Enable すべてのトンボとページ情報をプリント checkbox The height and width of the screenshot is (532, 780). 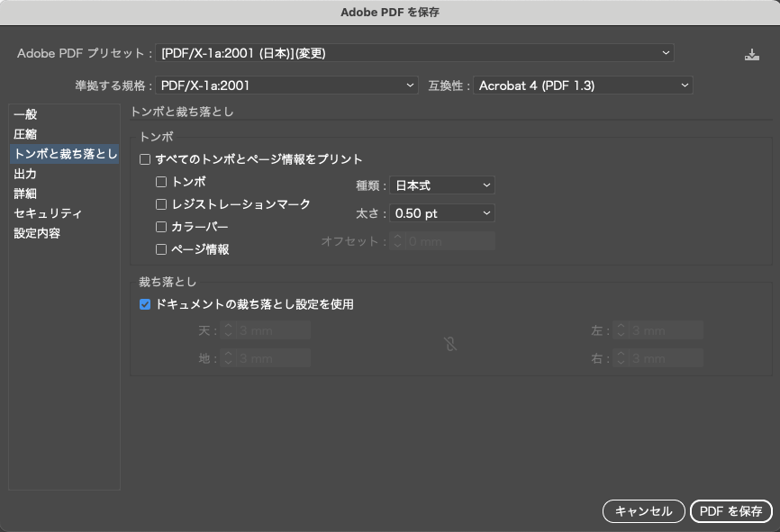coord(145,159)
